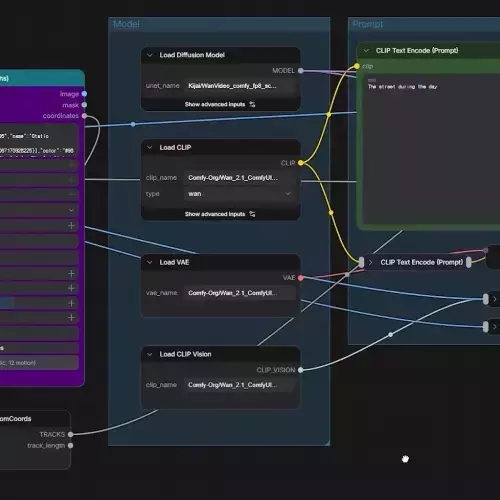
Task: Collapse the Load Diffusion Model node
Action: (150, 55)
